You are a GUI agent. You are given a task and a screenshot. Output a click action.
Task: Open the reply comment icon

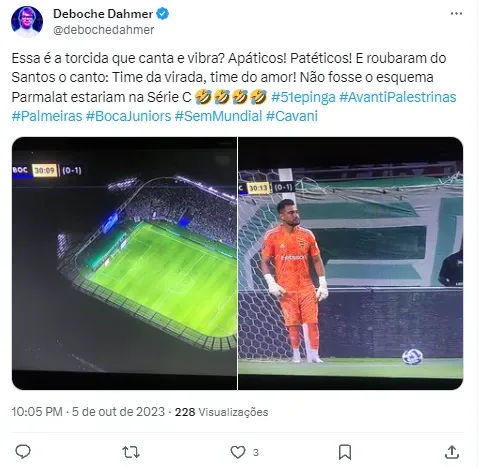click(x=23, y=452)
